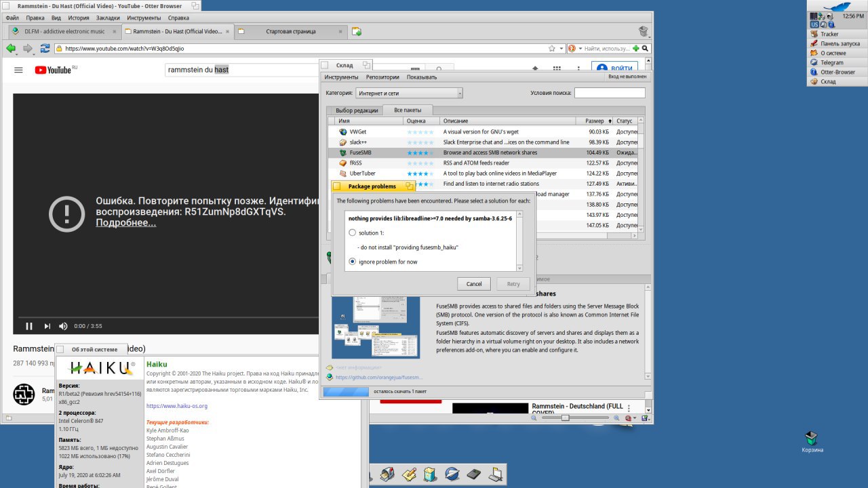Open the Категория dropdown

point(409,93)
